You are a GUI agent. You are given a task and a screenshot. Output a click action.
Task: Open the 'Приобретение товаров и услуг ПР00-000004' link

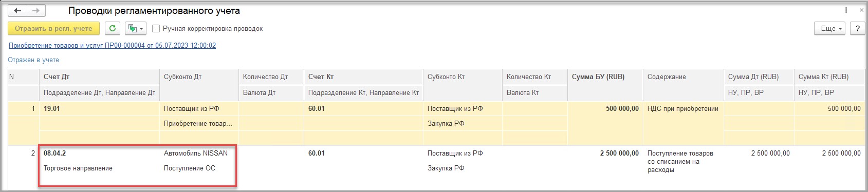click(x=112, y=45)
